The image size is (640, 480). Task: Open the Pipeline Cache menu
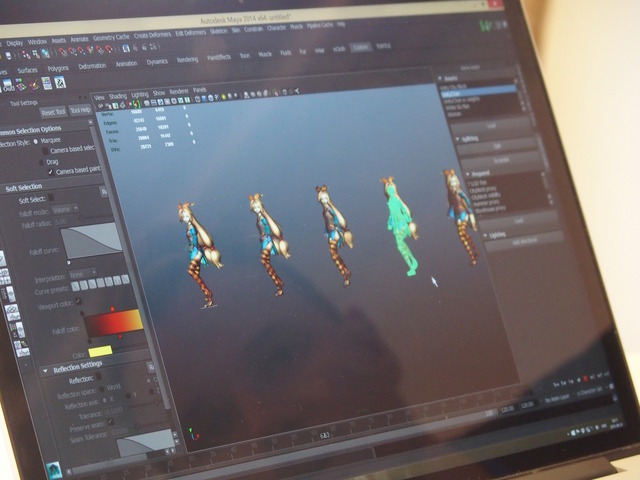(320, 25)
